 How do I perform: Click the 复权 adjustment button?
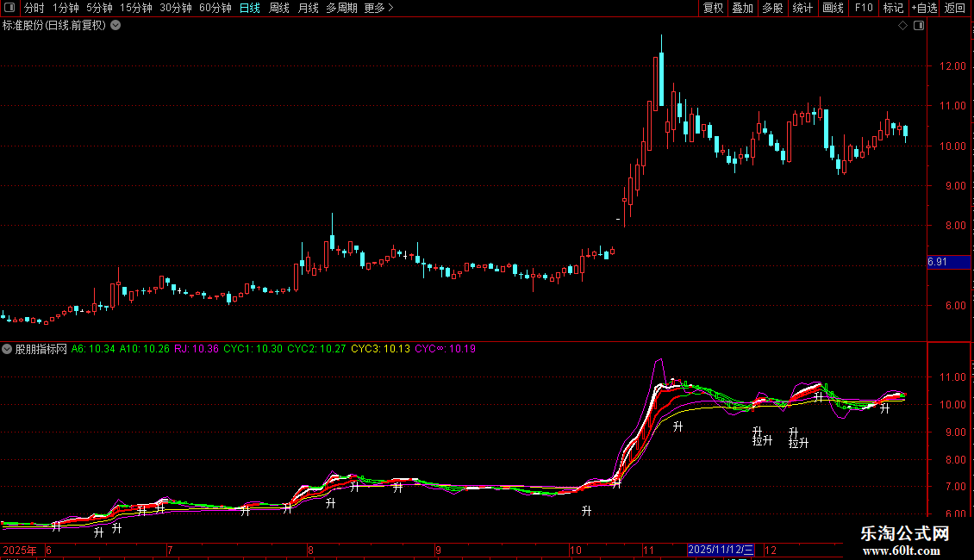[x=713, y=8]
